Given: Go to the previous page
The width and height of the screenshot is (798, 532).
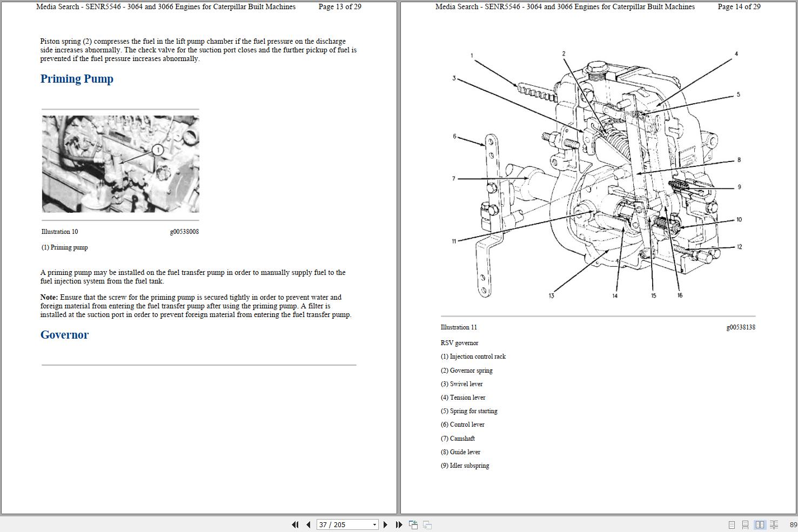Looking at the screenshot, I should click(x=308, y=524).
